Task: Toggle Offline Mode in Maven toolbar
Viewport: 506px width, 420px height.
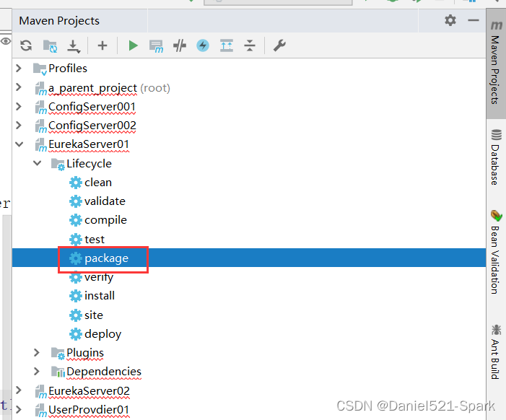Action: (180, 45)
